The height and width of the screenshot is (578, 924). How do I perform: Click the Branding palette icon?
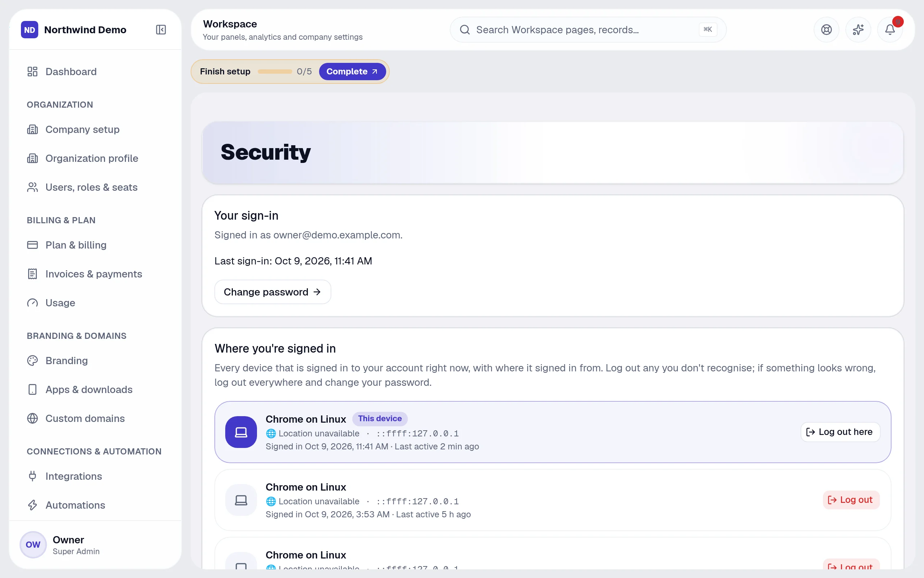coord(32,361)
